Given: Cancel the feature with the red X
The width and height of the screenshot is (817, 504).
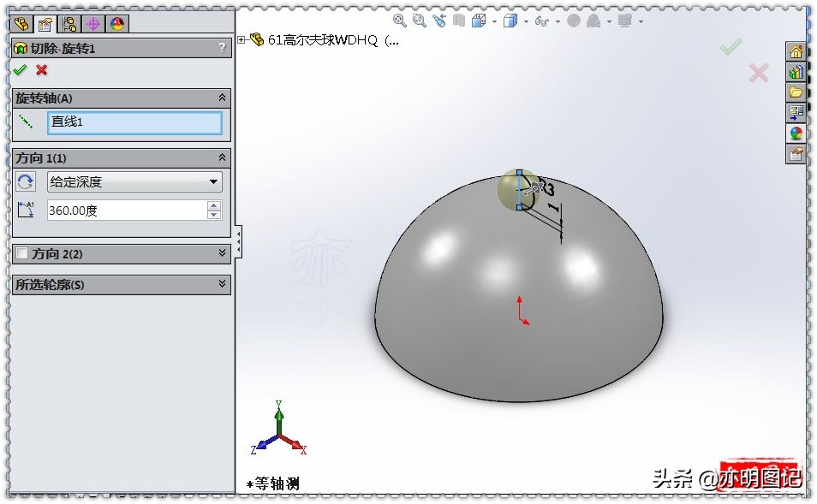Looking at the screenshot, I should (x=41, y=71).
